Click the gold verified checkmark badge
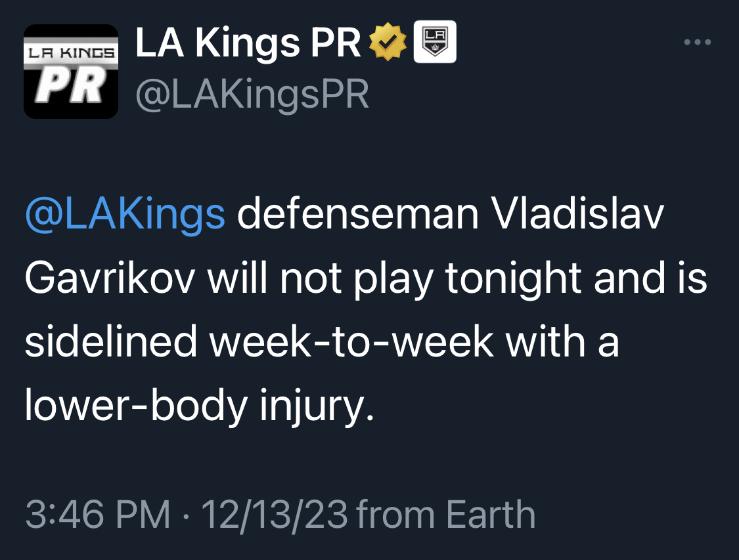The width and height of the screenshot is (739, 560). point(388,42)
